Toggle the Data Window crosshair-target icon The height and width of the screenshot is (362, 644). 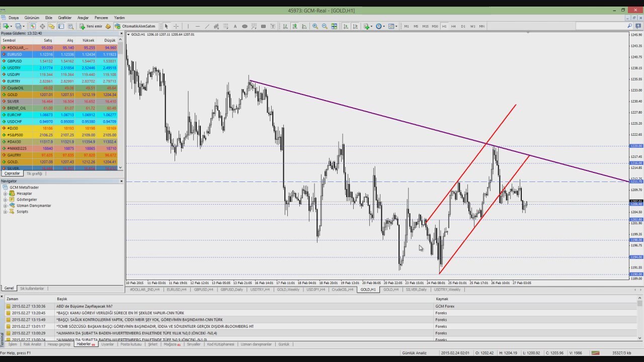coord(42,26)
